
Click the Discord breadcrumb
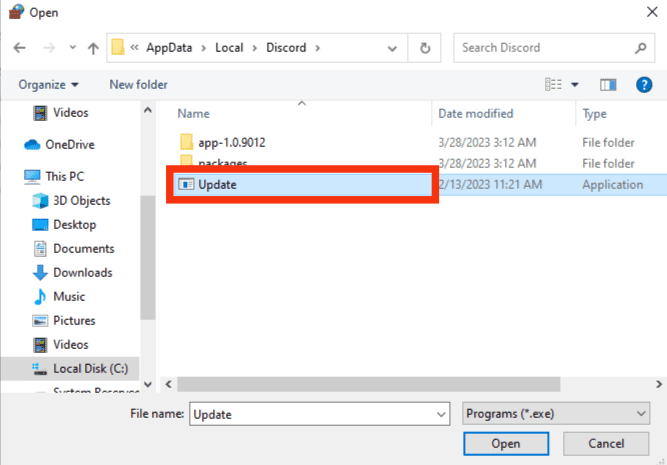(x=286, y=48)
